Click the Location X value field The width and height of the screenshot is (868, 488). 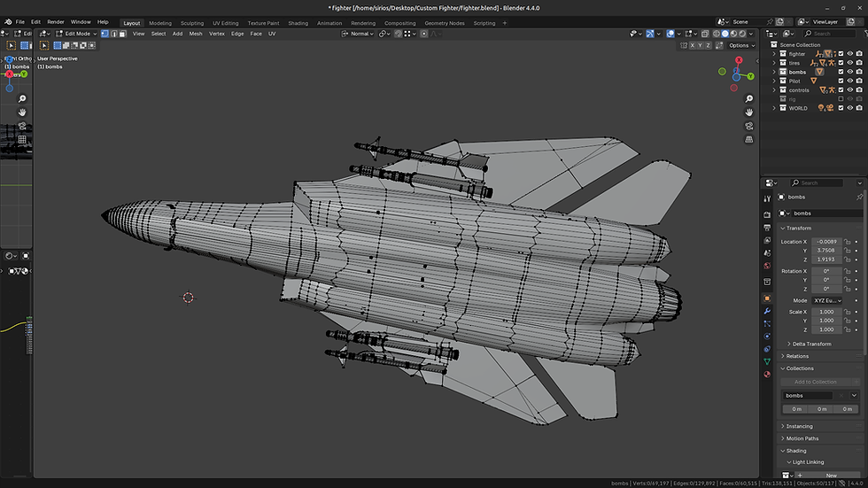[826, 242]
